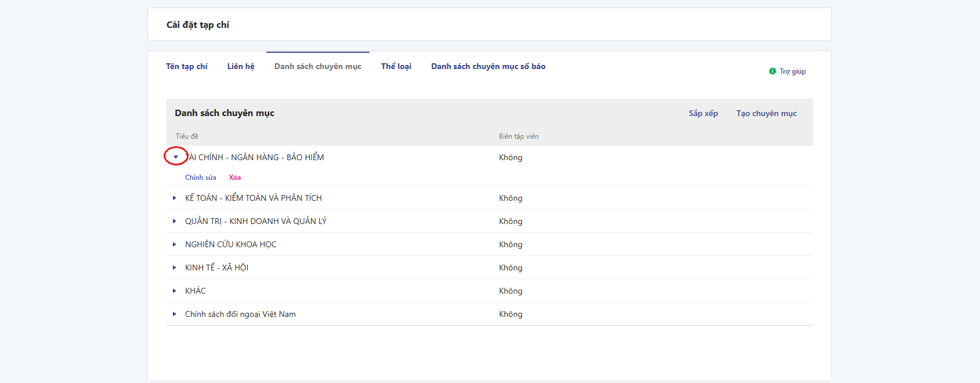
Task: Select the KINH TẾ - XÃ HỘI section title
Action: 216,268
